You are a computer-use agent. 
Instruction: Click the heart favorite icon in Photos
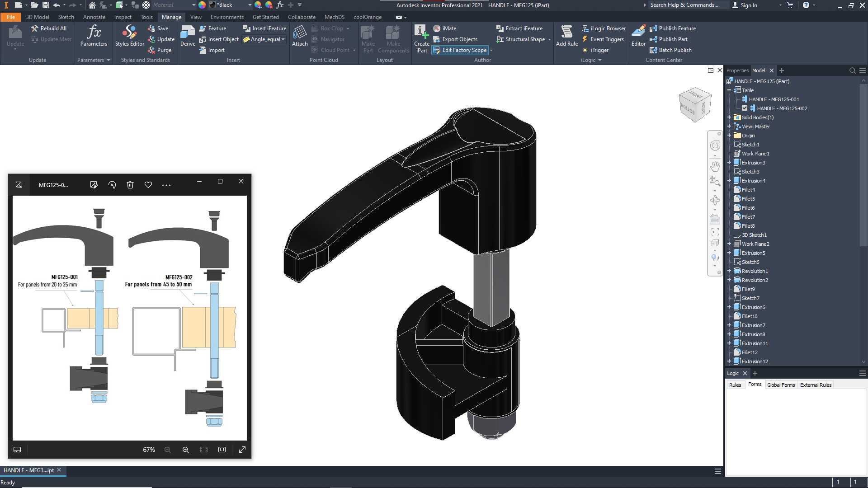(x=148, y=185)
